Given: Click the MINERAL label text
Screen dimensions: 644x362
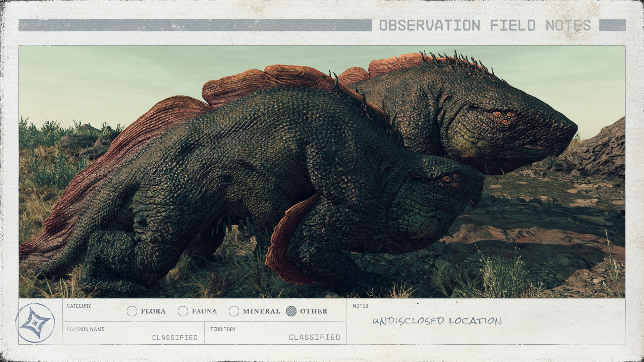Looking at the screenshot, I should coord(261,311).
